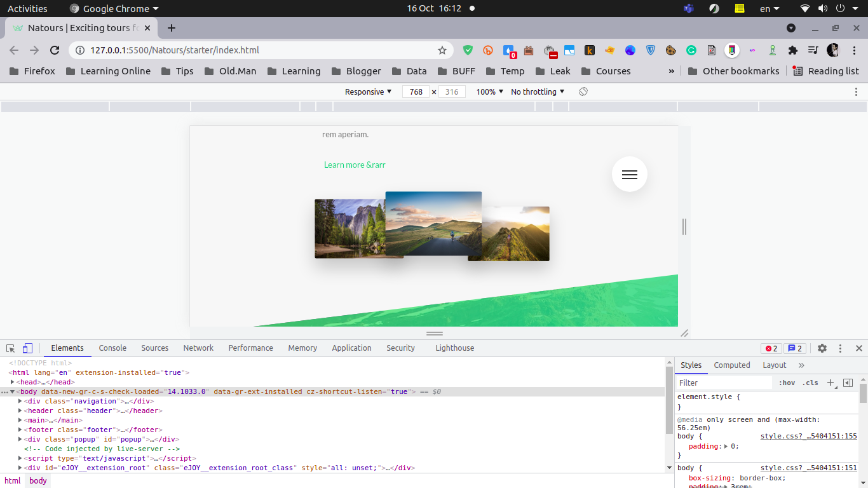868x488 pixels.
Task: Expand padding shorthand in media rule
Action: 727,446
